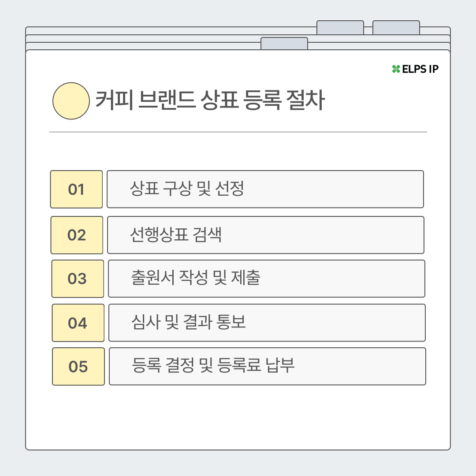
Task: Switch to the lowest folder tab
Action: (x=284, y=44)
